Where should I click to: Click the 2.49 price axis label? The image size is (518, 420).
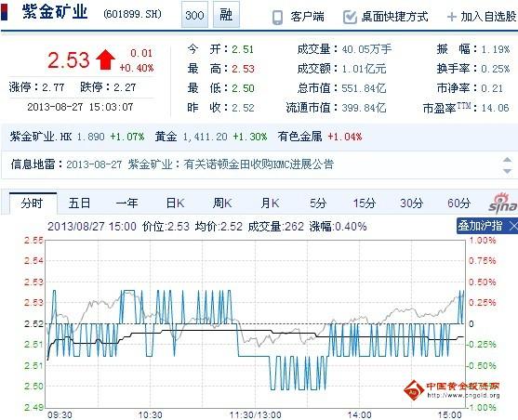(x=33, y=407)
